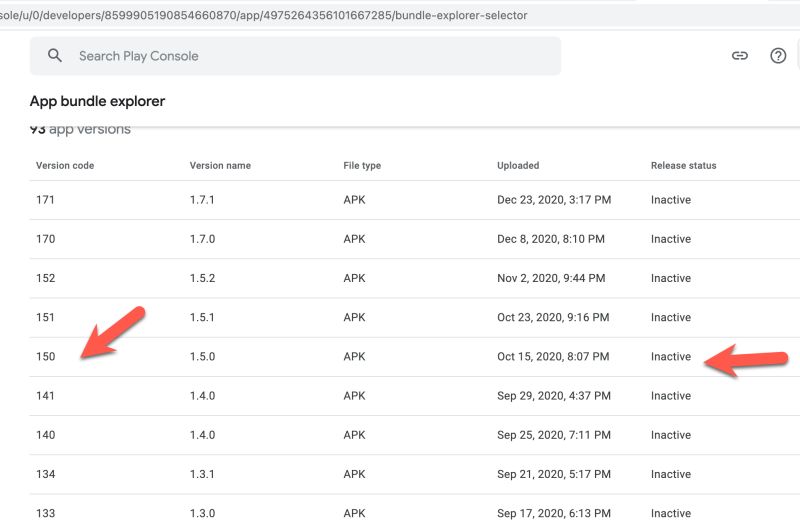Copy the page link icon
The width and height of the screenshot is (800, 524).
click(739, 56)
